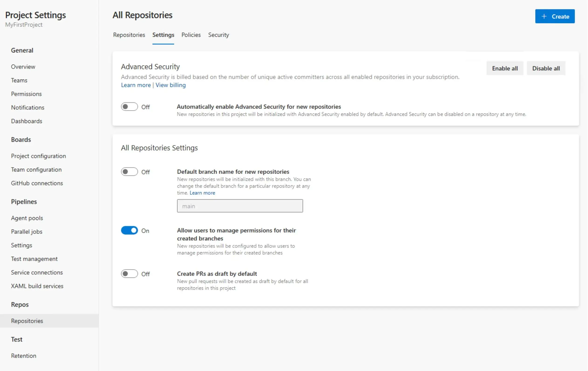Click the Security tab header

click(218, 35)
